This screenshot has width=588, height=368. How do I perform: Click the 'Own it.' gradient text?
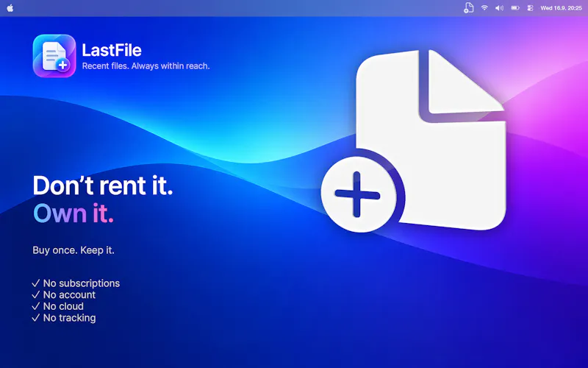(73, 213)
